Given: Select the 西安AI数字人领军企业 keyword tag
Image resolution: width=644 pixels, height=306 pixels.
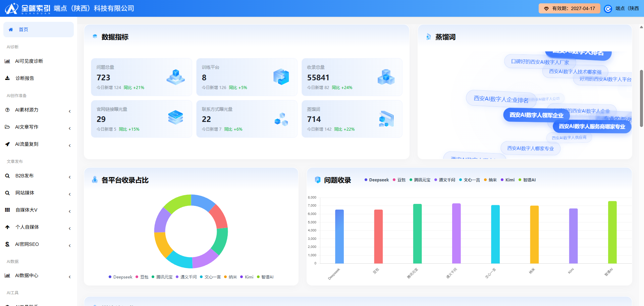Looking at the screenshot, I should tap(537, 115).
